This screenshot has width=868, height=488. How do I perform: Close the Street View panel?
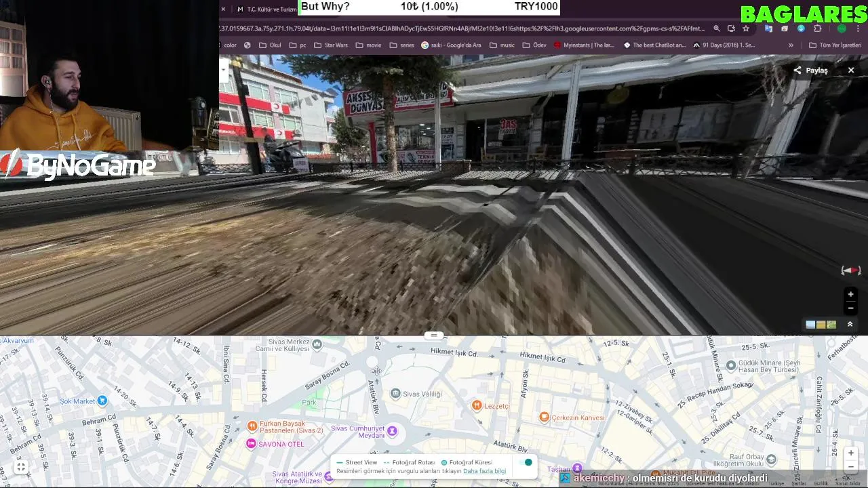pyautogui.click(x=851, y=70)
